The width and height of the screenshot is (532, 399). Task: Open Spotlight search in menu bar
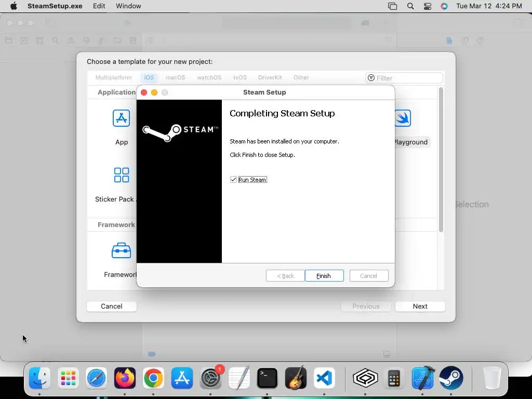[x=410, y=6]
